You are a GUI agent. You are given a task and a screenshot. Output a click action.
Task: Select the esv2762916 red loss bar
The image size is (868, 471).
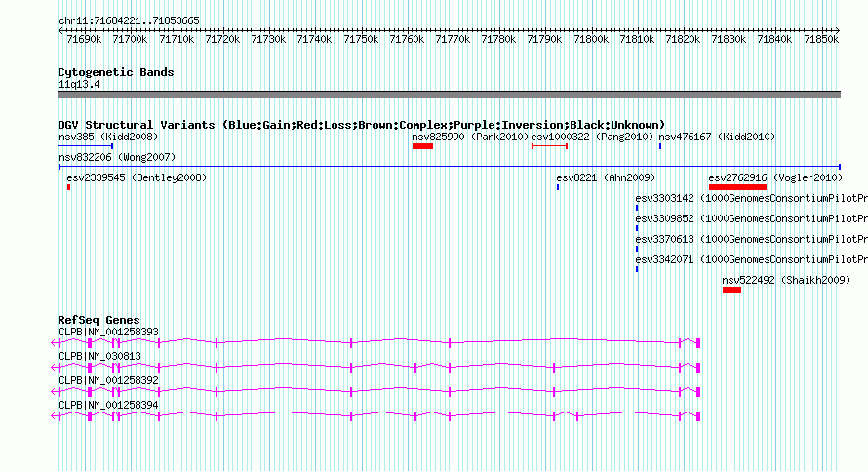pyautogui.click(x=737, y=187)
